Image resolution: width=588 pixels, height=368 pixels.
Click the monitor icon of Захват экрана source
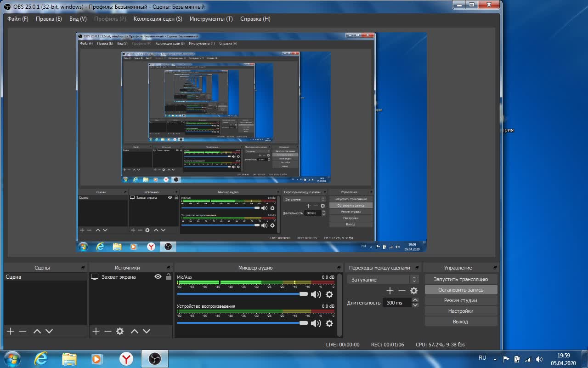(x=95, y=277)
